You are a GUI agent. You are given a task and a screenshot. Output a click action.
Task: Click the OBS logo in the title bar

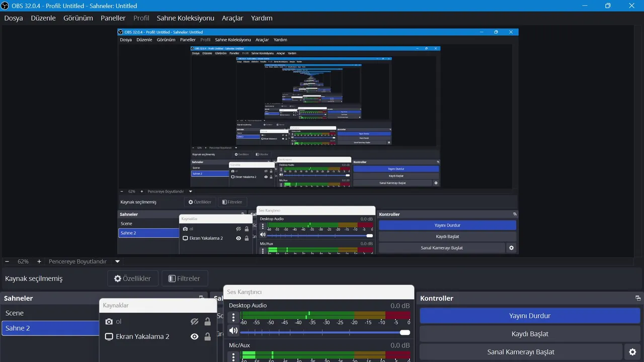click(x=6, y=6)
